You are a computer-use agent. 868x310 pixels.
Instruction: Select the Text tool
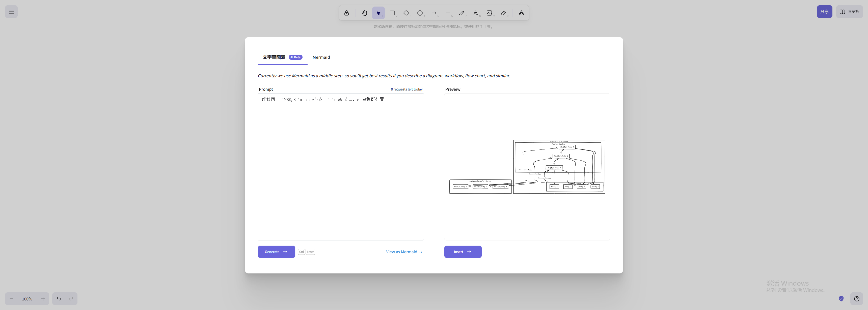pos(475,13)
